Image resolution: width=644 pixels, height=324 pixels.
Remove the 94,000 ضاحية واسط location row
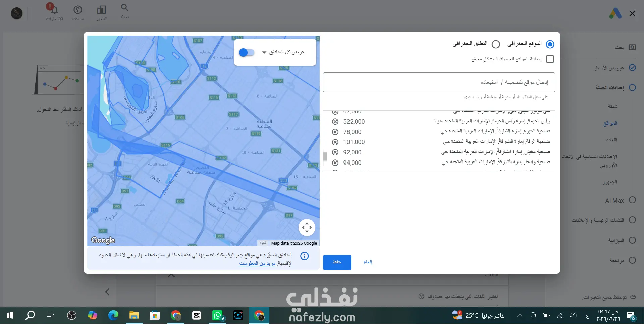335,163
